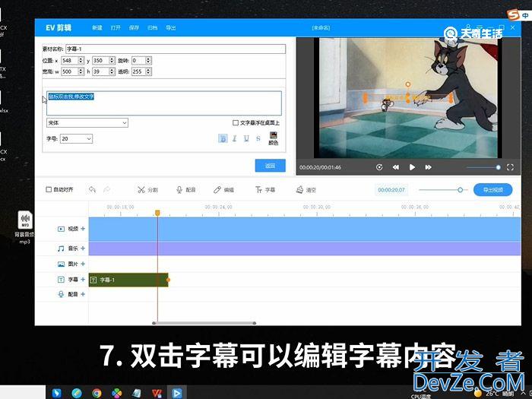The width and height of the screenshot is (532, 399).
Task: Toggle bold text formatting
Action: (223, 138)
